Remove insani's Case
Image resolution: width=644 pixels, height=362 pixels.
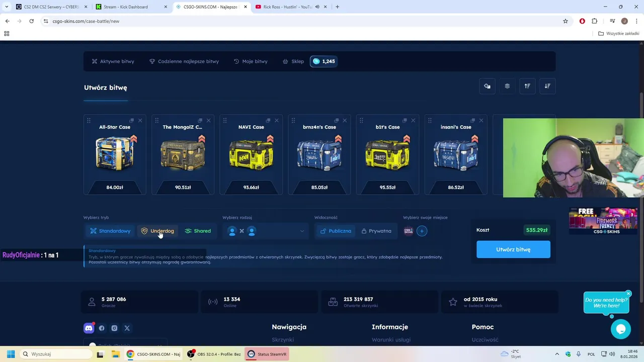[x=481, y=121]
